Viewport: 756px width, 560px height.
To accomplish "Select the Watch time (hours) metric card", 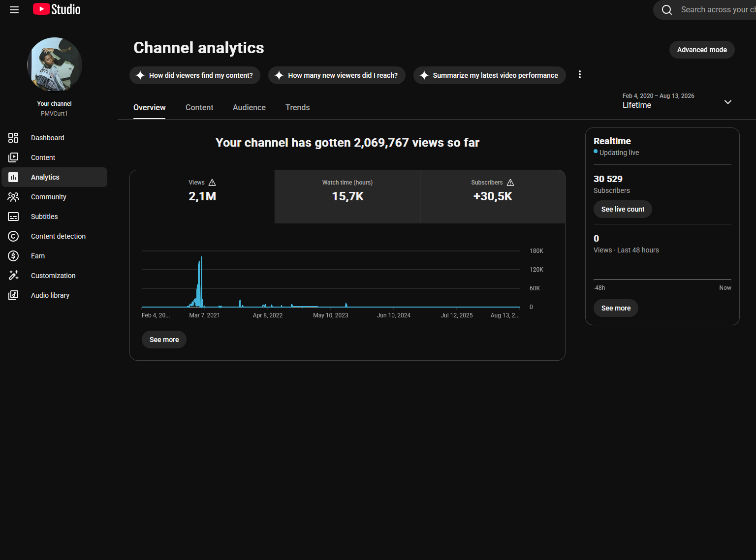I will point(347,197).
